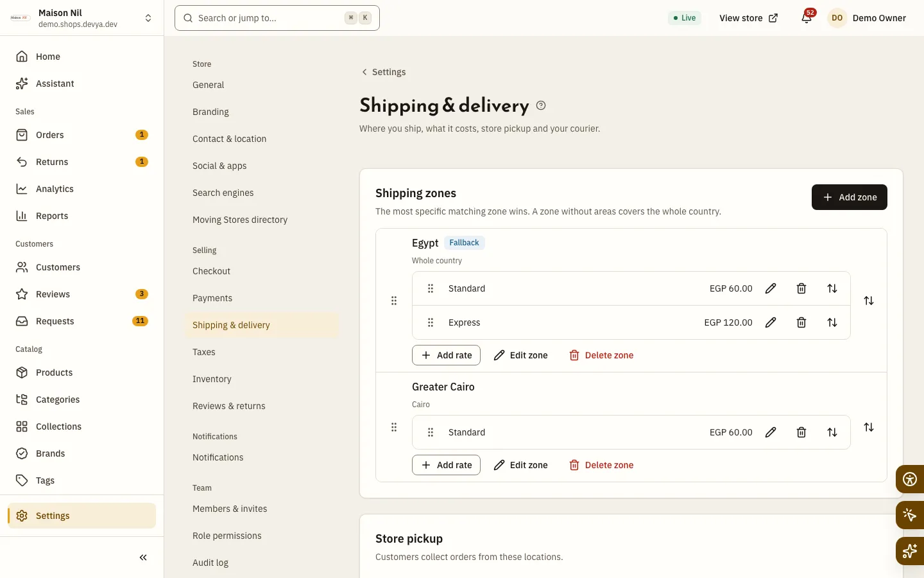Click the Egypt zone reorder arrows
The image size is (924, 578).
click(869, 301)
